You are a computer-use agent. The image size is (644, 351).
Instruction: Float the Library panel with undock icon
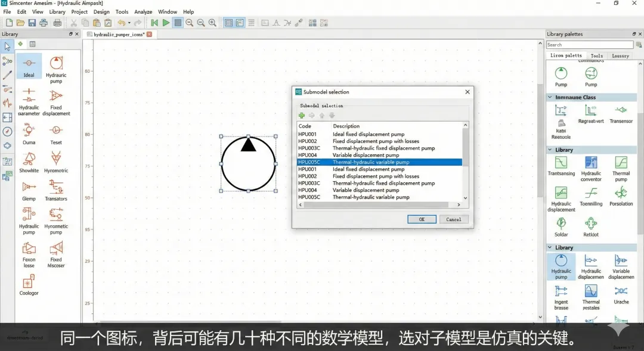[70, 34]
